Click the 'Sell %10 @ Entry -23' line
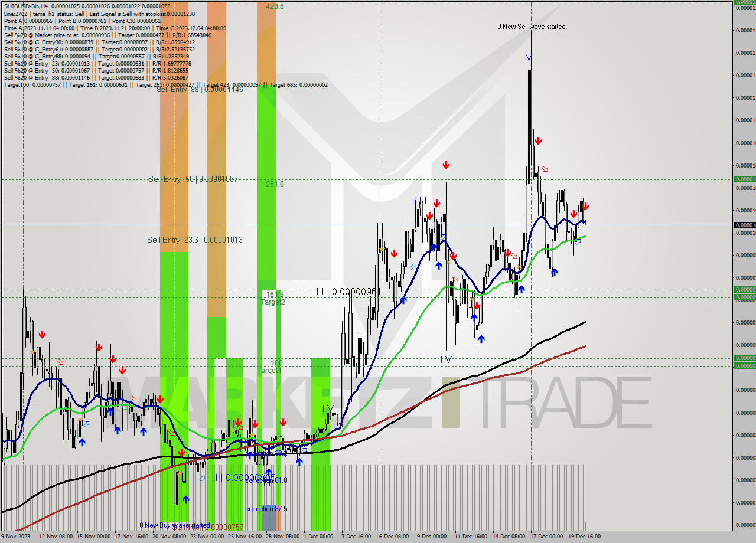This screenshot has width=756, height=543. coord(97,63)
